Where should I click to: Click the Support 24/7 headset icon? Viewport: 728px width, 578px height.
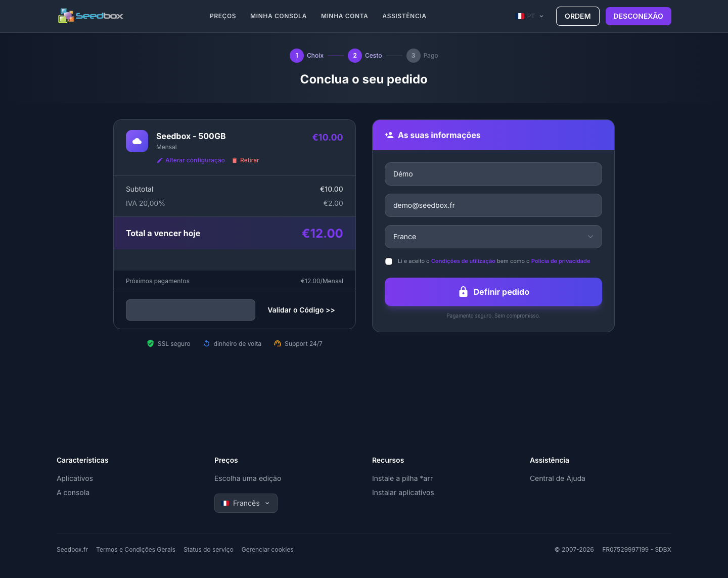278,343
